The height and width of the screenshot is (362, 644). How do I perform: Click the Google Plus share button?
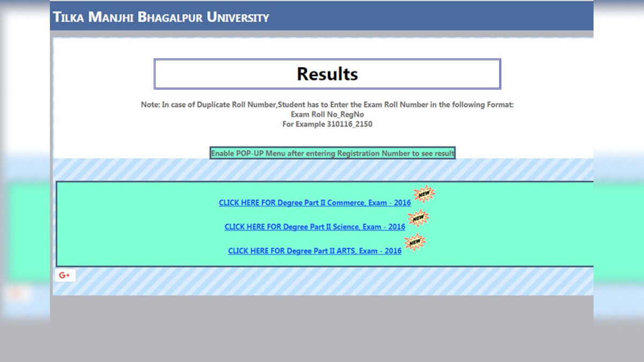(65, 275)
